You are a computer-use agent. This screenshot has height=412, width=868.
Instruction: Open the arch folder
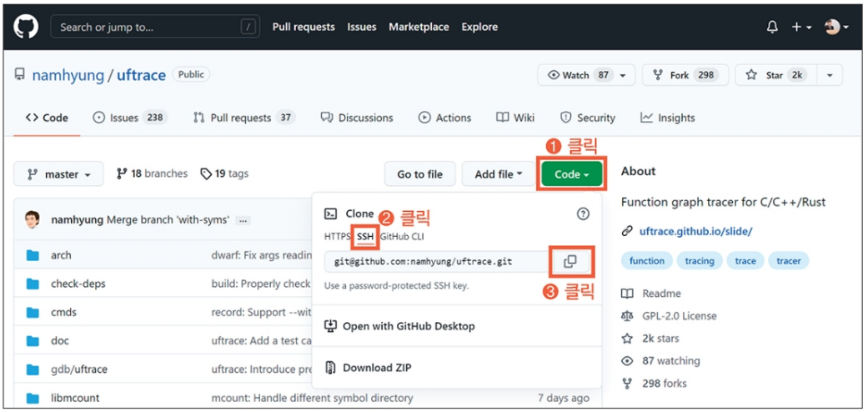[x=61, y=255]
